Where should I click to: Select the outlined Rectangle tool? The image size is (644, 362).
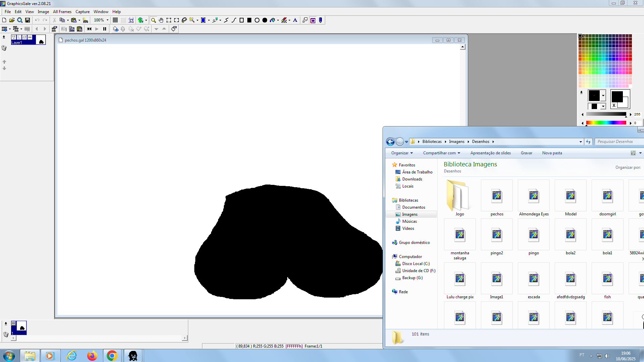click(242, 20)
